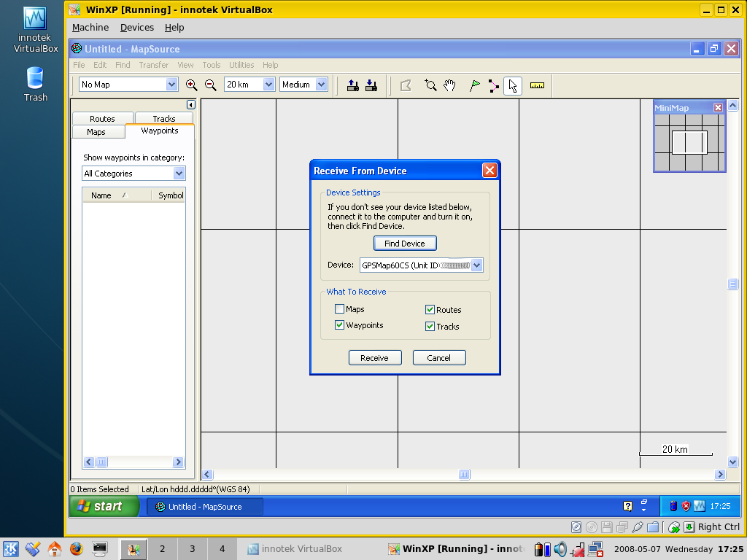Switch to KDE virtual desktop 3
This screenshot has width=747, height=560.
(x=193, y=549)
